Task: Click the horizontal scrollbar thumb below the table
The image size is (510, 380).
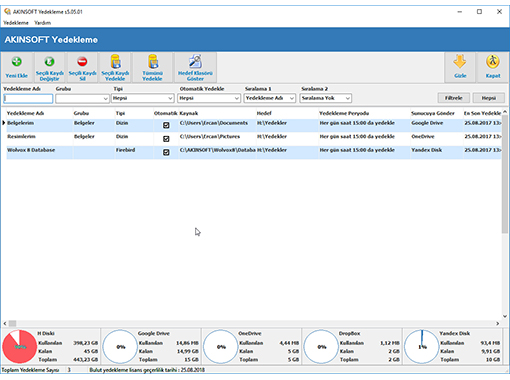Action: 12,323
